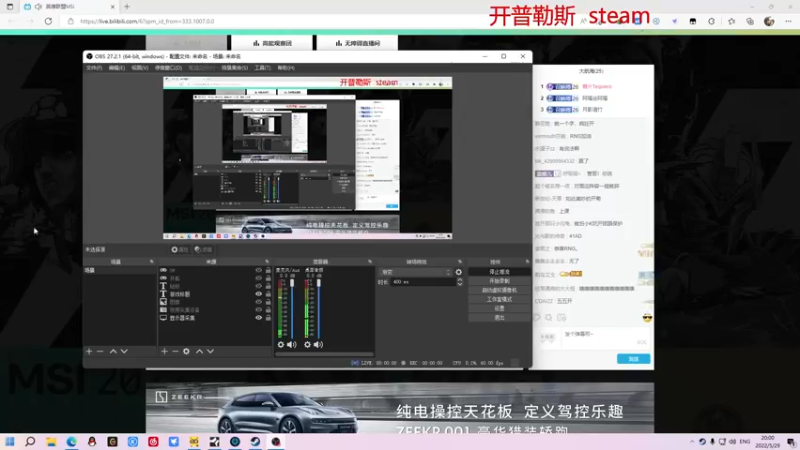Open the 视图 menu in OBS
800x450 pixels.
140,67
